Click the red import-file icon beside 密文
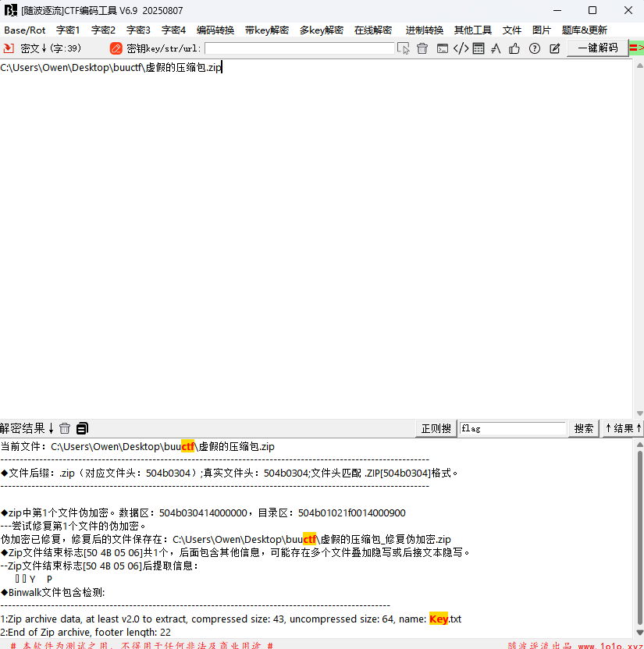 tap(9, 48)
